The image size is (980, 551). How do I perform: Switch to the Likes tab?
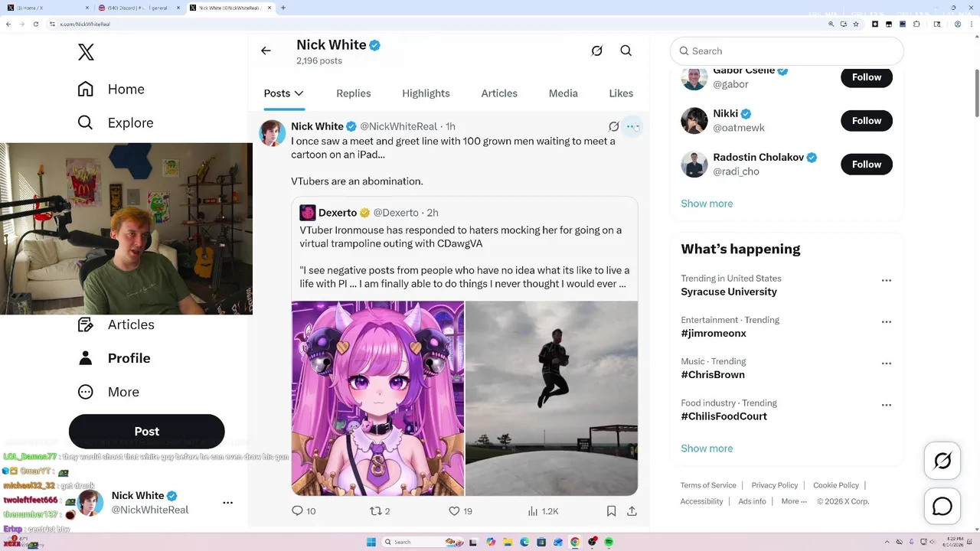click(621, 93)
